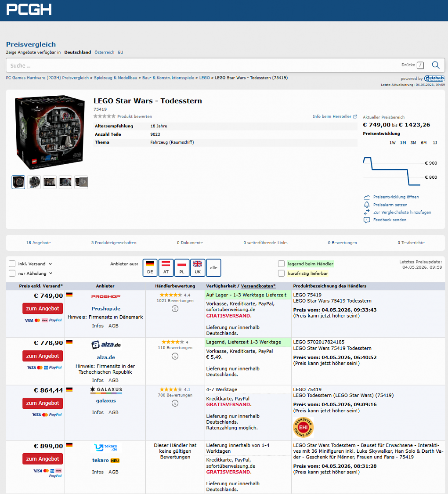Select the 3M price range
Image resolution: width=448 pixels, height=494 pixels.
413,143
